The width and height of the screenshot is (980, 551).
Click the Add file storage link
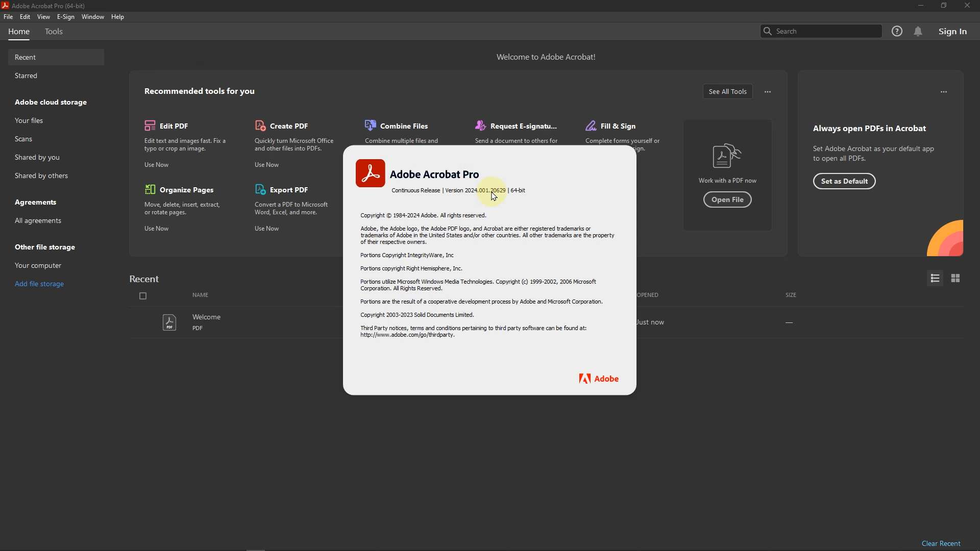pyautogui.click(x=39, y=284)
